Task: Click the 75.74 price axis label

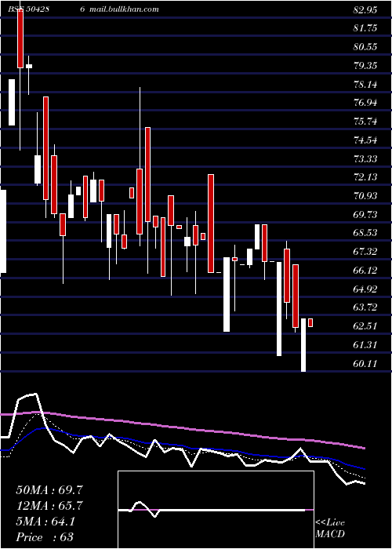Action: click(x=365, y=122)
